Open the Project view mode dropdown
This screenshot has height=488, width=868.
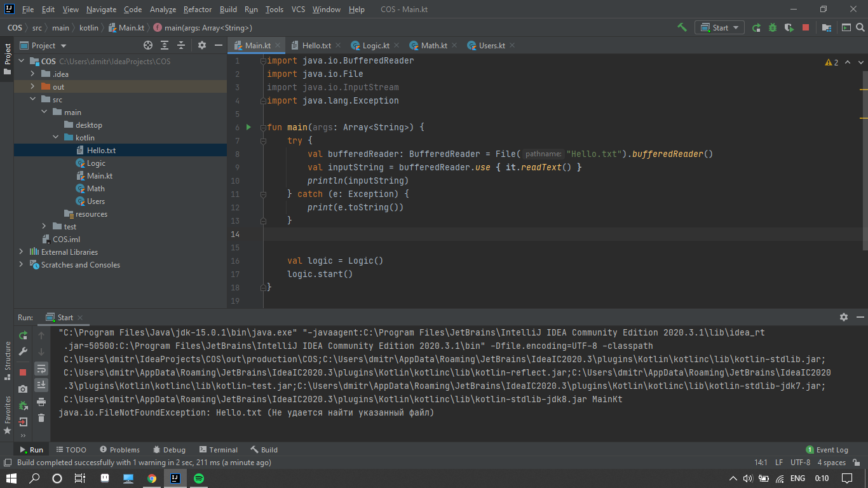pyautogui.click(x=43, y=45)
